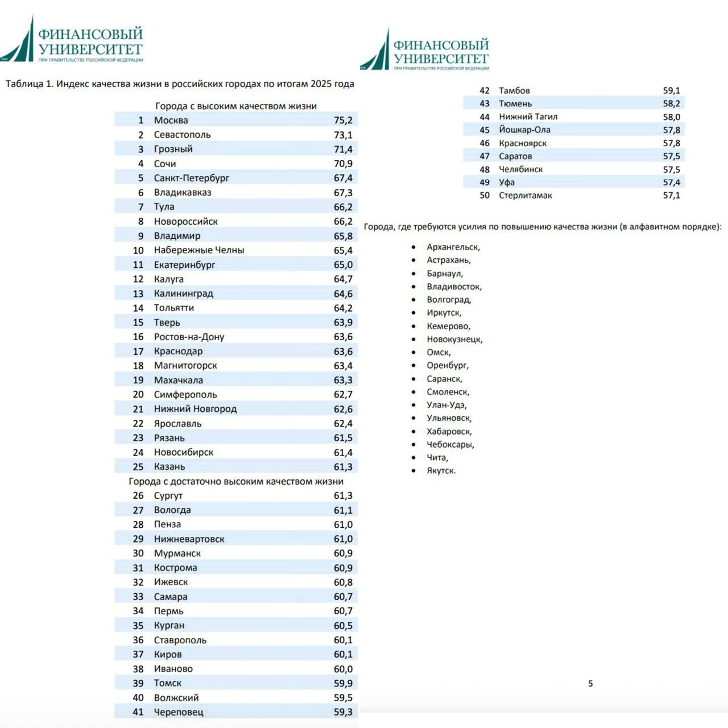Image resolution: width=728 pixels, height=728 pixels.
Task: Click the page number 5
Action: 590,684
